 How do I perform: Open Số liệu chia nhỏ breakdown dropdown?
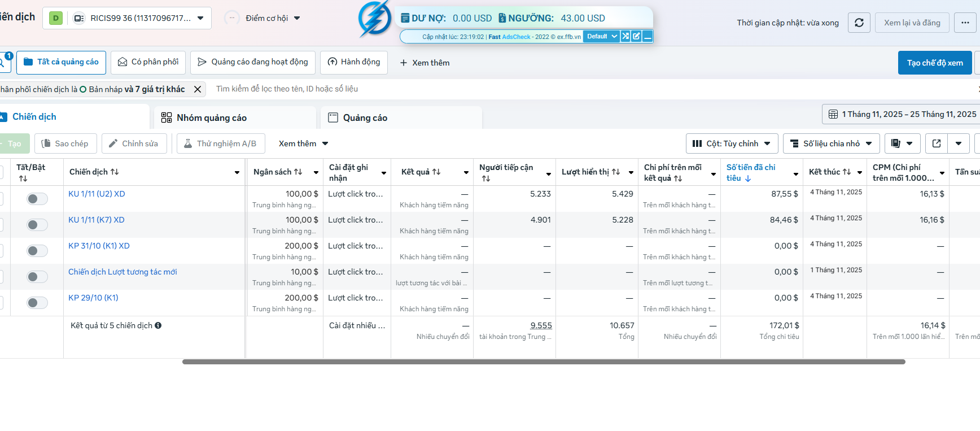(832, 143)
